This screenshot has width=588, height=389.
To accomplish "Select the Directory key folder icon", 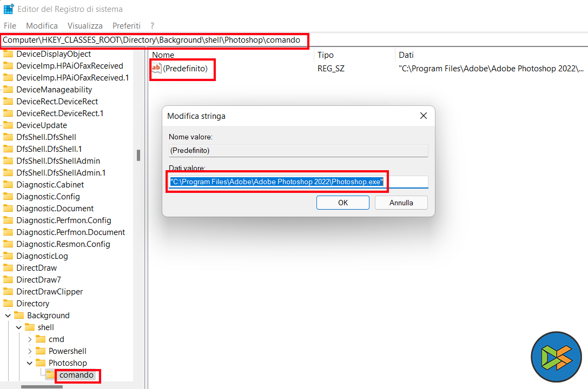I will tap(8, 303).
